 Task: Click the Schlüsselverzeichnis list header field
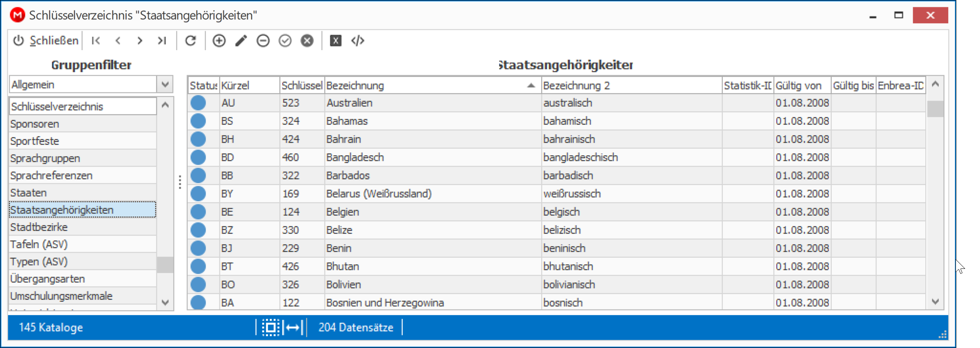tap(83, 106)
